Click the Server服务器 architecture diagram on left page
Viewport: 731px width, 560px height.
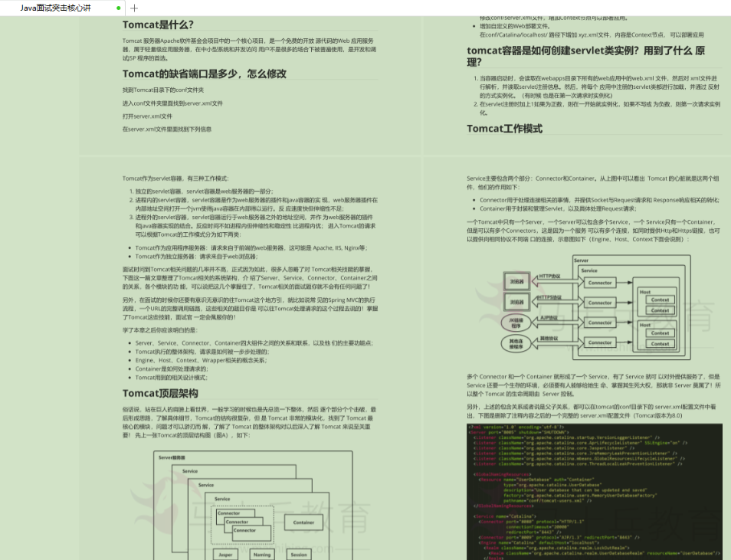[253, 506]
